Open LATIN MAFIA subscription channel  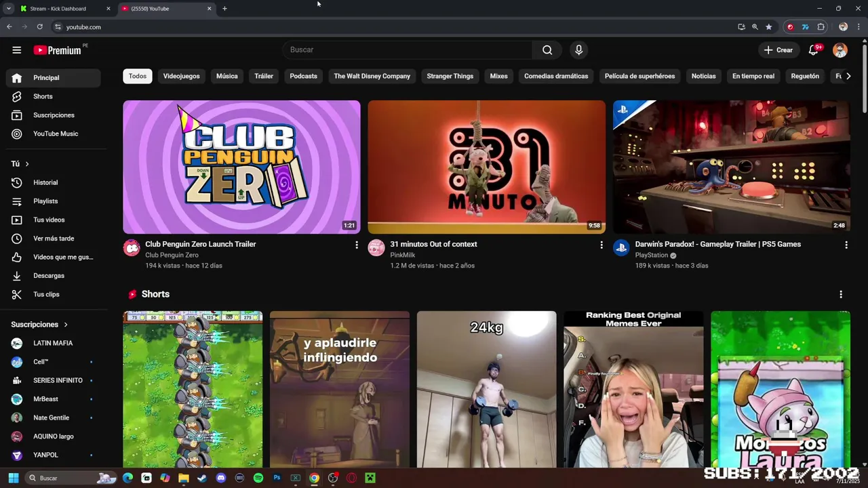(54, 343)
